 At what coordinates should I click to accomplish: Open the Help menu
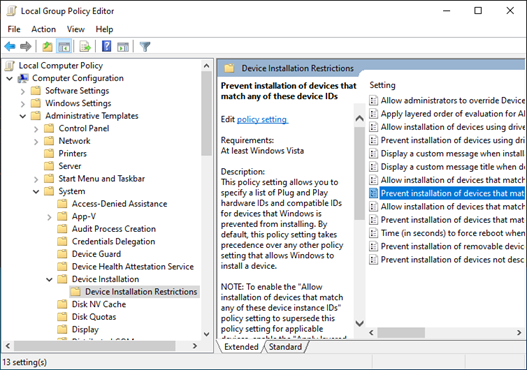pyautogui.click(x=104, y=29)
